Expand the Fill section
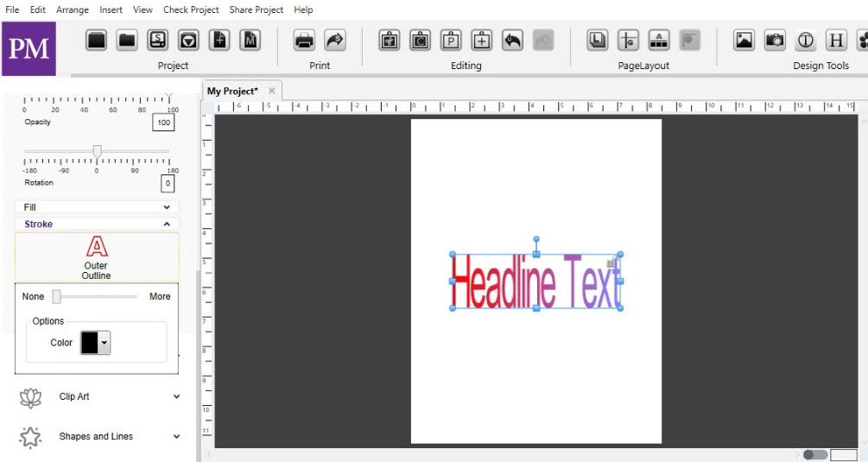Viewport: 868px width, 462px height. (97, 207)
